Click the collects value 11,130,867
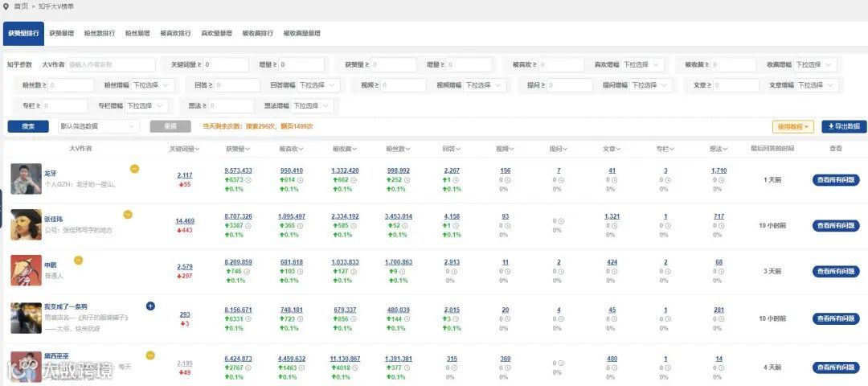Viewport: 868px width, 386px height. [x=345, y=359]
